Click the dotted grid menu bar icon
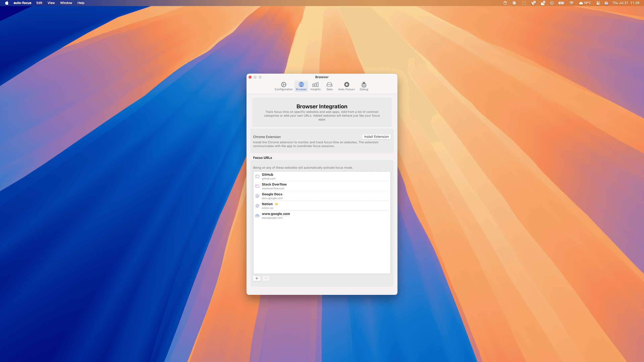644x362 pixels. click(524, 3)
